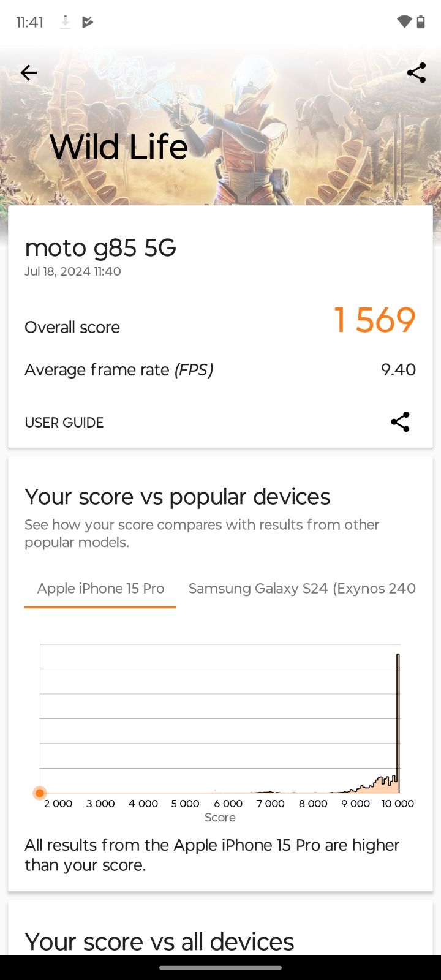Switch to the Samsung Galaxy S24 tab
Image resolution: width=441 pixels, height=980 pixels.
coord(302,589)
